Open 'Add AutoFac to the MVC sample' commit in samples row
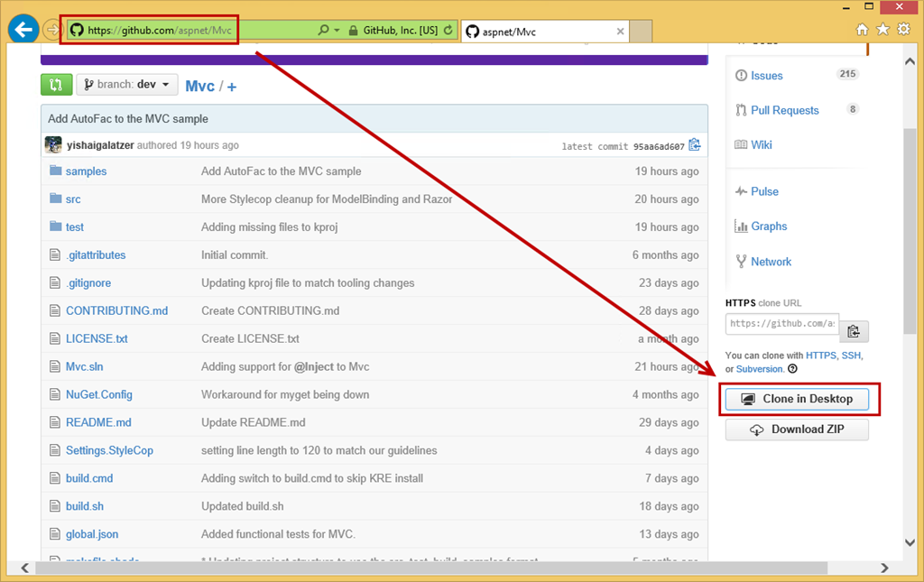This screenshot has height=582, width=924. click(x=282, y=171)
